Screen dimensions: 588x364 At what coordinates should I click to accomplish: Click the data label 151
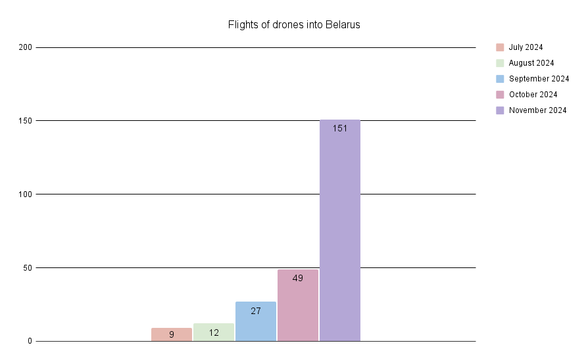click(x=340, y=129)
